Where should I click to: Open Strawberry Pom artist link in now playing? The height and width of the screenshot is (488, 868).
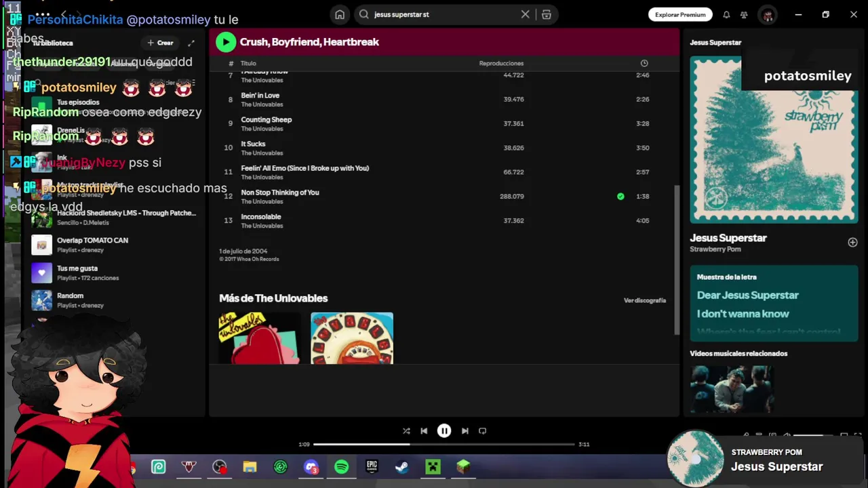715,249
